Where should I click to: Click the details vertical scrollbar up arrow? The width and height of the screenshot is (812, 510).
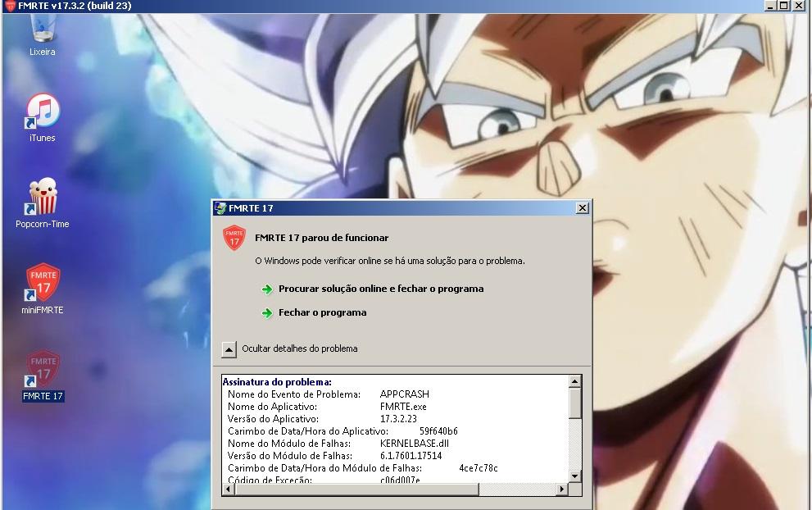tap(574, 381)
